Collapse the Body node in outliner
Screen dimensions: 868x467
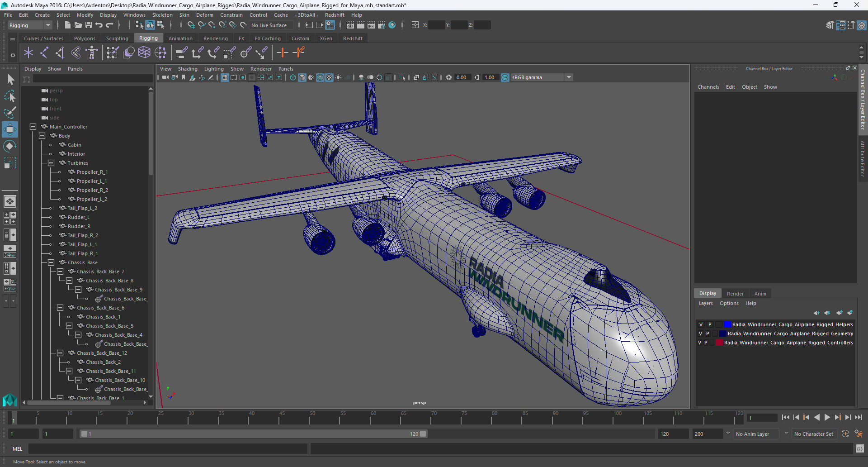[x=42, y=136]
